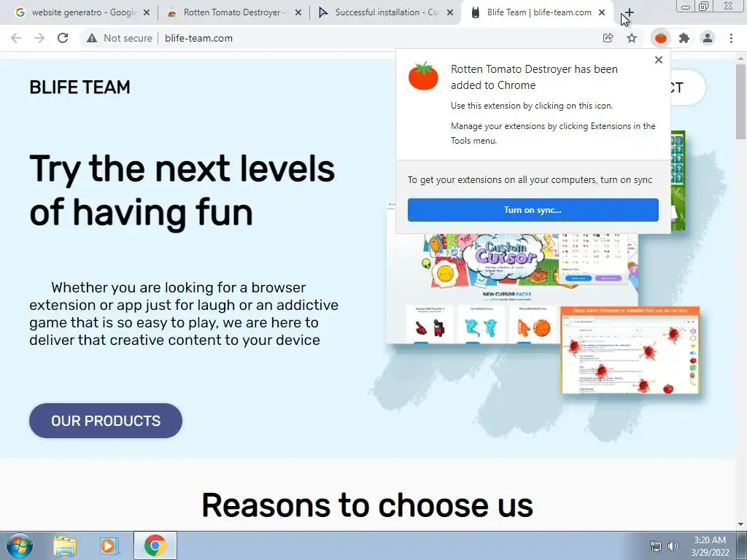Close the extension added popup
747x560 pixels.
659,60
